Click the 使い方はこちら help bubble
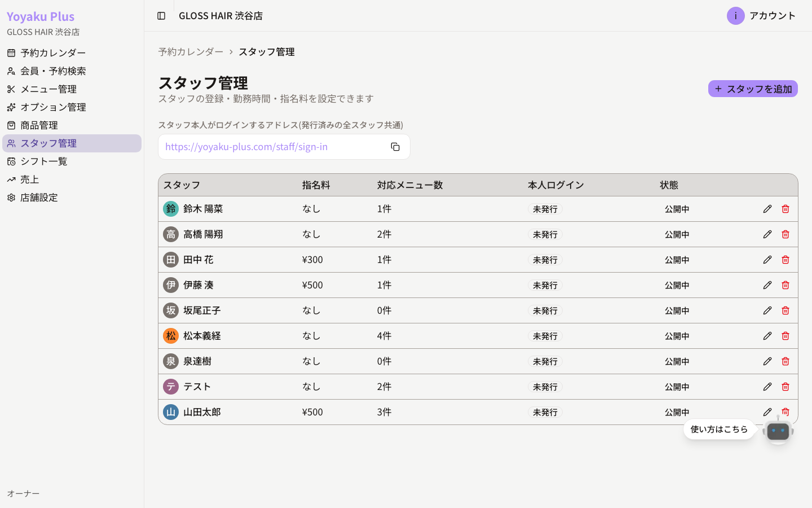 [x=719, y=430]
